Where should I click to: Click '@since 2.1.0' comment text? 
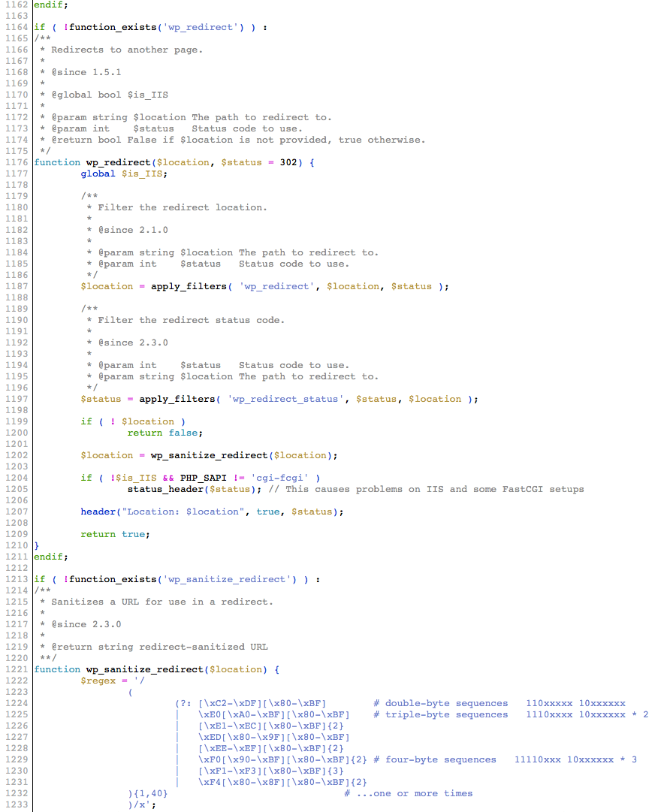(x=133, y=230)
